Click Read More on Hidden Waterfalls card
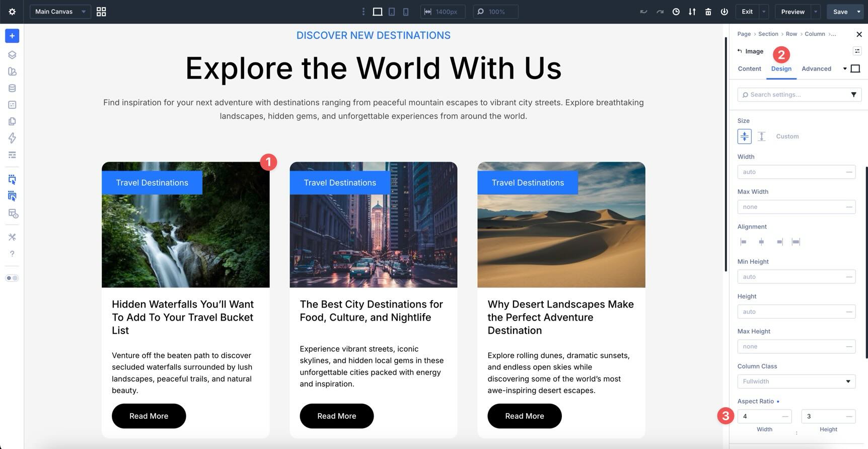The image size is (868, 449). [149, 416]
